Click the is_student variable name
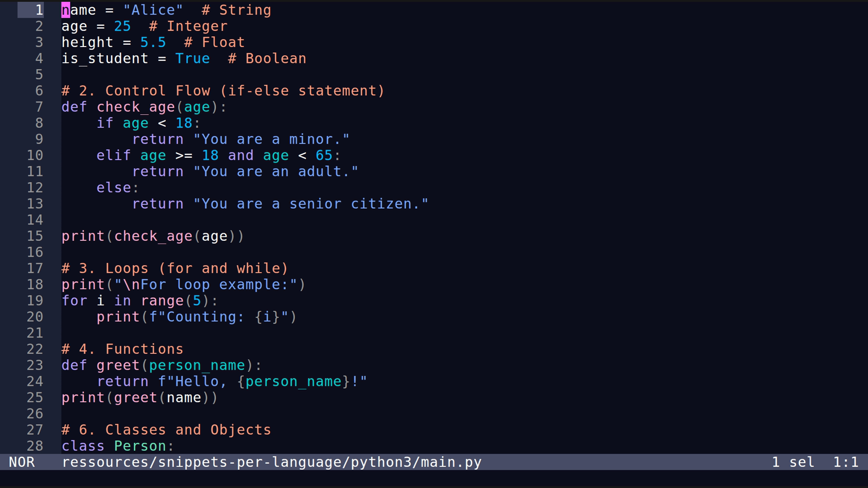This screenshot has height=488, width=868. (104, 58)
